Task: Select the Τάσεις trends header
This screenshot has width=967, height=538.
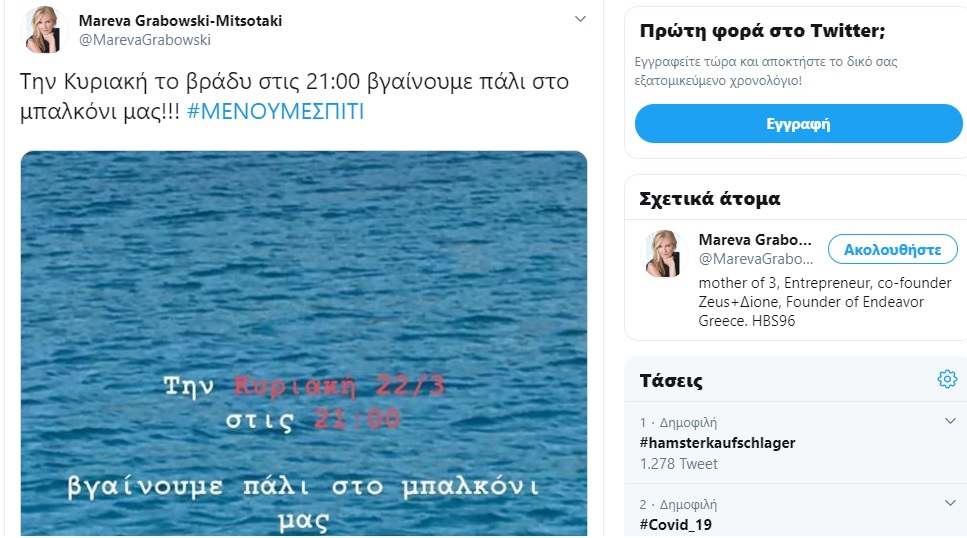Action: coord(671,381)
